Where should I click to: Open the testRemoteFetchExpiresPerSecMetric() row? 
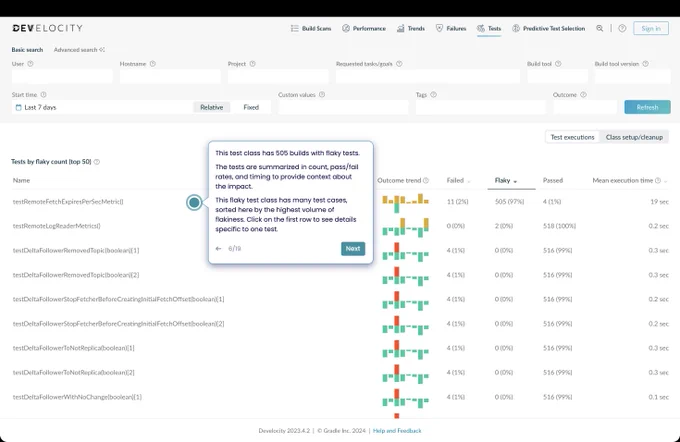(340, 202)
